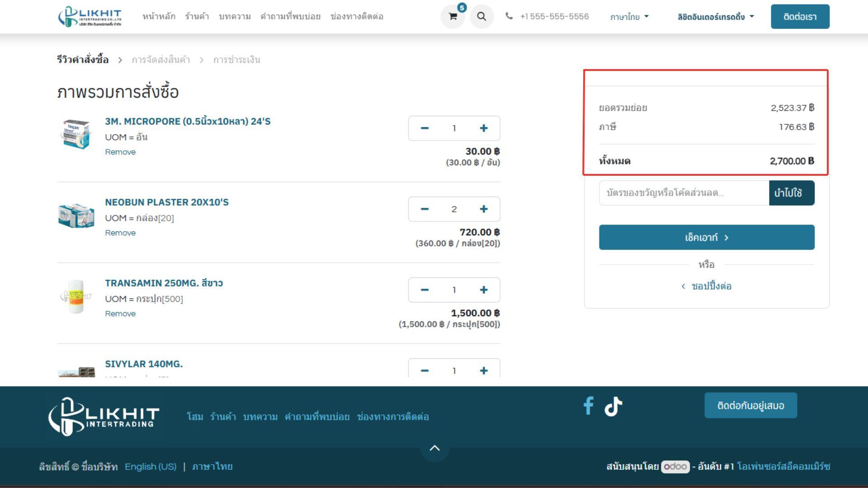Viewport: 868px width, 488px height.
Task: Click the Likhit Intertrading header logo
Action: [x=90, y=17]
